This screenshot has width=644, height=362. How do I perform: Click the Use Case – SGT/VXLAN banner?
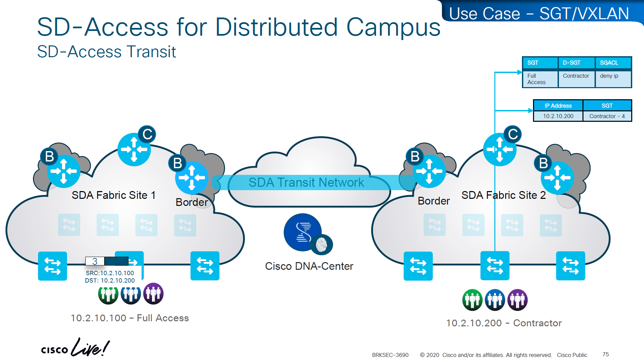point(539,13)
